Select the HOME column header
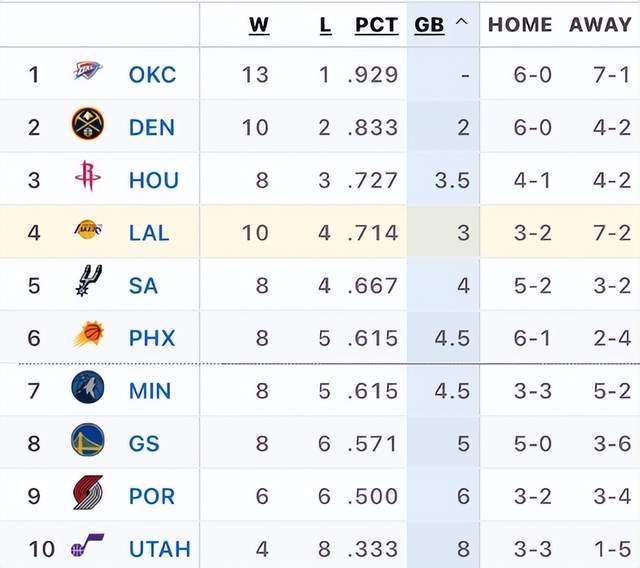This screenshot has height=568, width=640. point(520,25)
